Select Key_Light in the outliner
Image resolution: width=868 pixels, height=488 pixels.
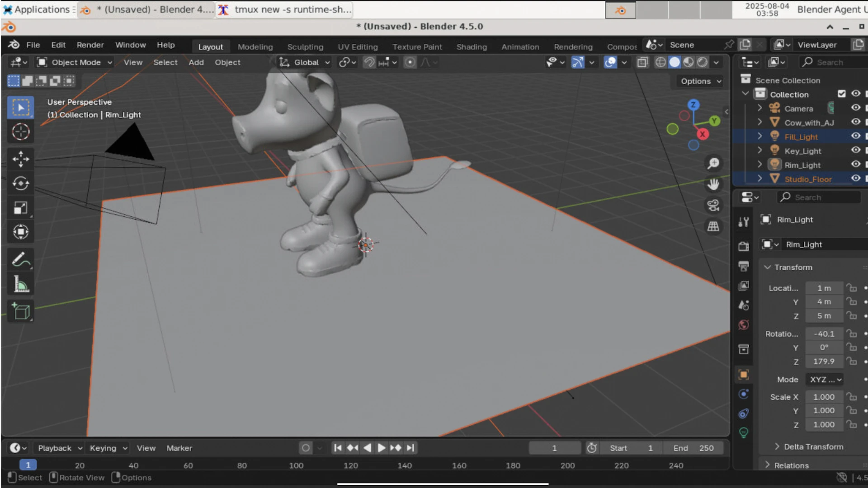tap(803, 151)
